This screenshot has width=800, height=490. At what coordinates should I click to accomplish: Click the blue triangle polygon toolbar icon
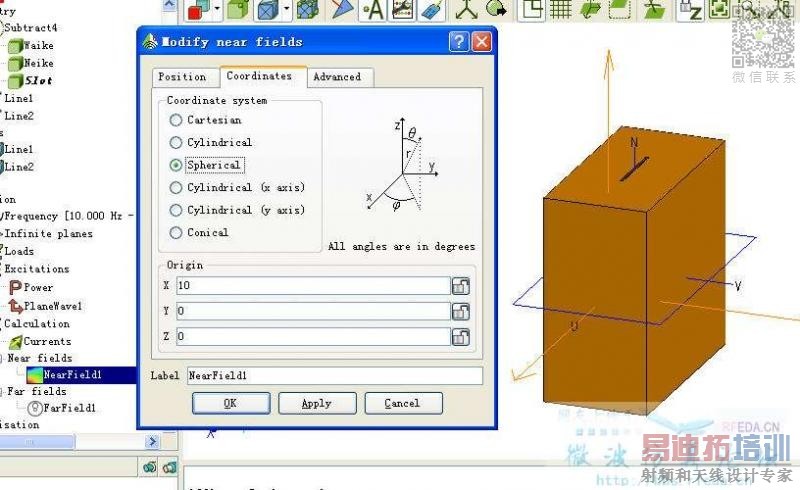coord(343,9)
